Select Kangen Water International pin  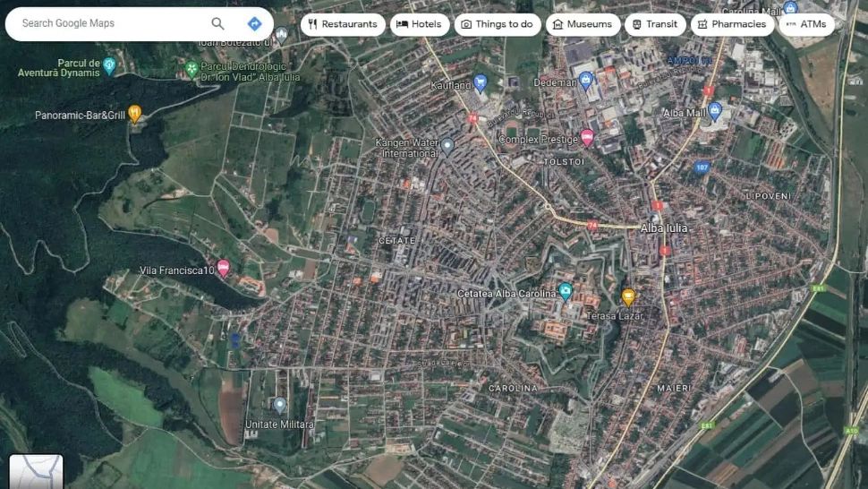(447, 146)
